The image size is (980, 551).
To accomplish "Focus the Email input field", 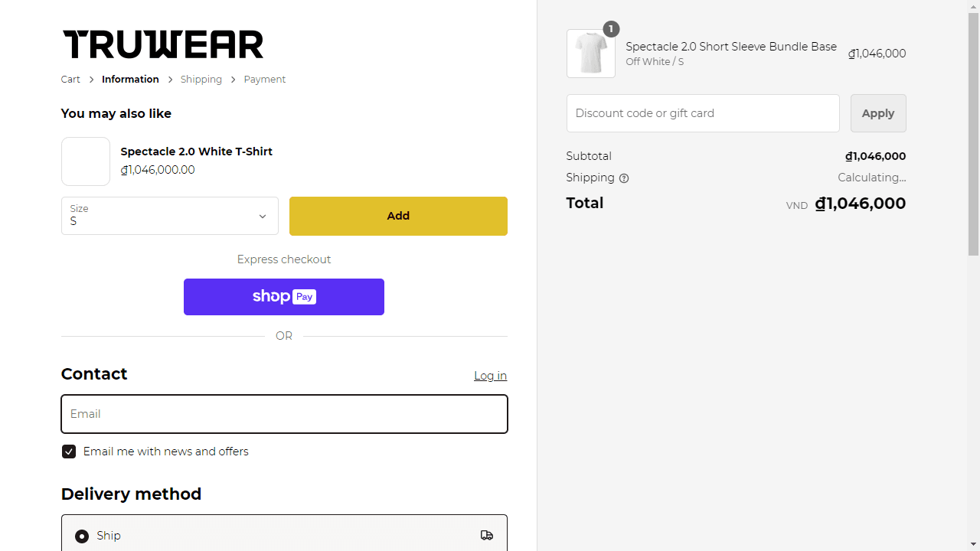I will pos(284,414).
